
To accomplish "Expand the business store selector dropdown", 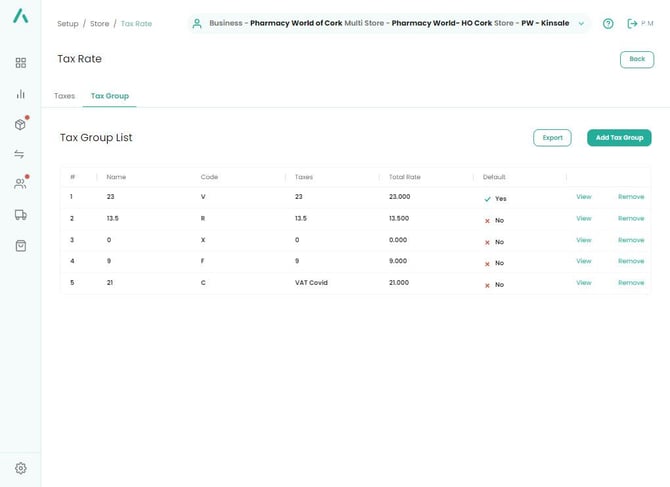I will point(581,24).
